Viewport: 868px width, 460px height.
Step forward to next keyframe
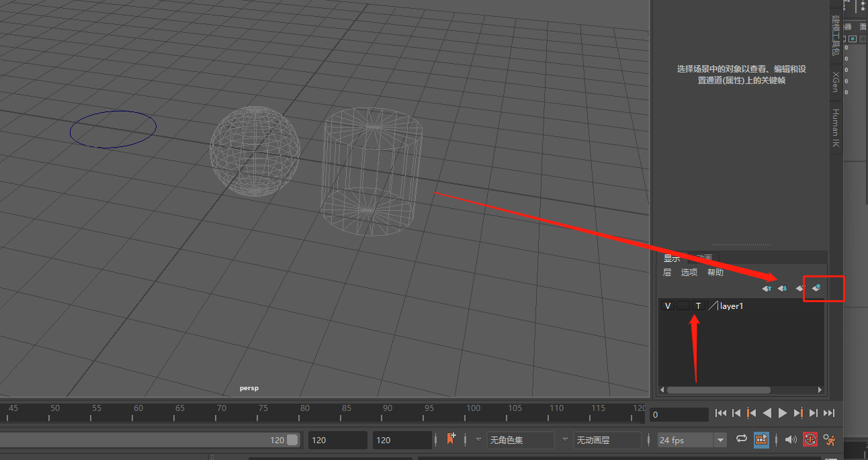798,413
